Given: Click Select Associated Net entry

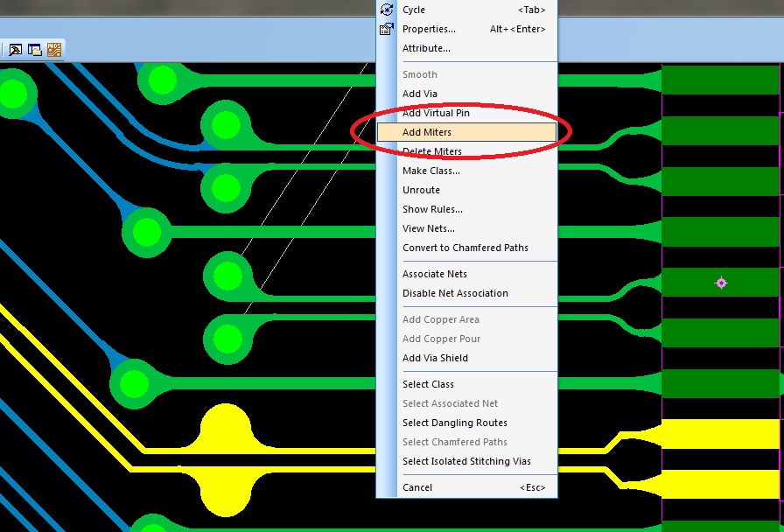Looking at the screenshot, I should tap(467, 403).
